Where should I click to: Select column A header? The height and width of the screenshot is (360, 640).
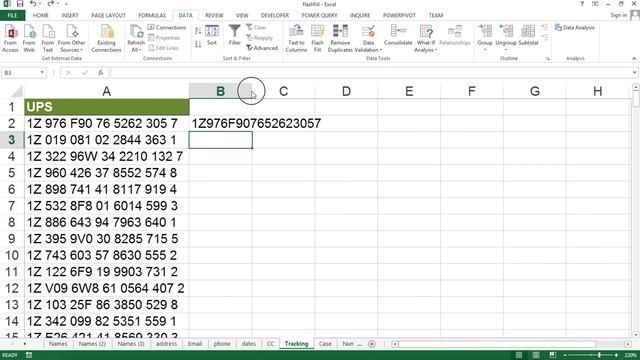[x=107, y=91]
